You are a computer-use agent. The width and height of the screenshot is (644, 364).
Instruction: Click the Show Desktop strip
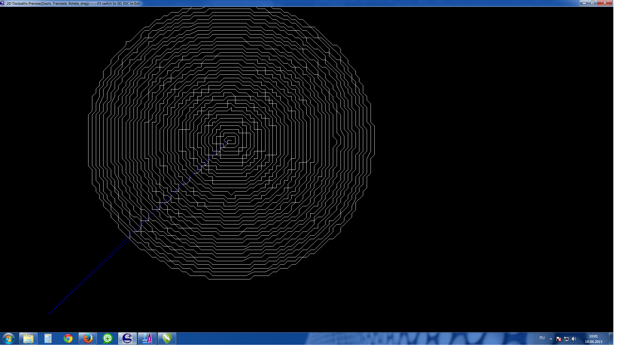click(x=611, y=338)
